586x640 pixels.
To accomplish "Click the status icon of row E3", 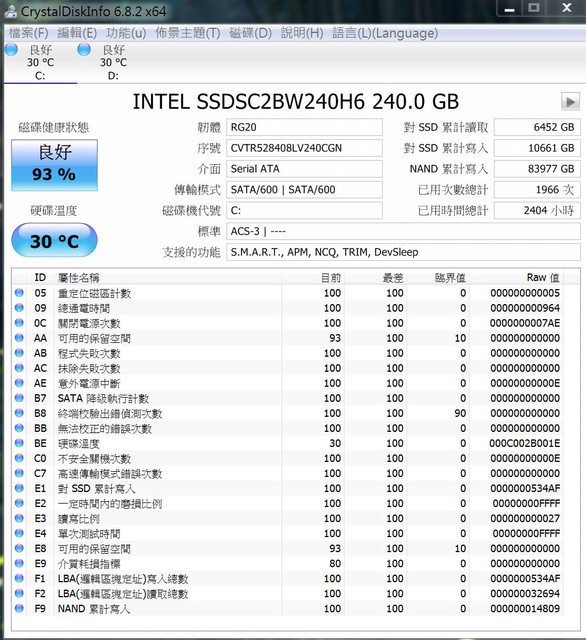I will coord(19,518).
